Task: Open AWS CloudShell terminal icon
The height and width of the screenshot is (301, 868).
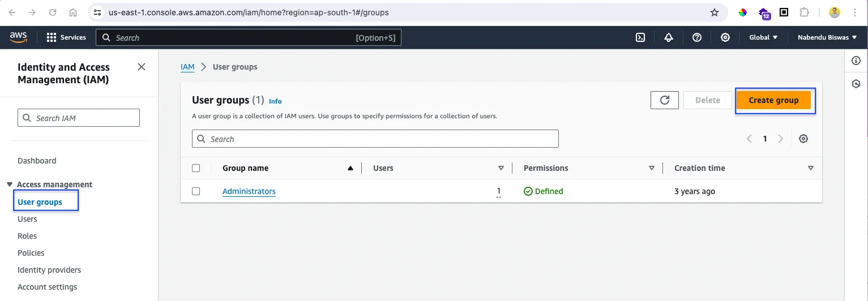Action: (640, 37)
